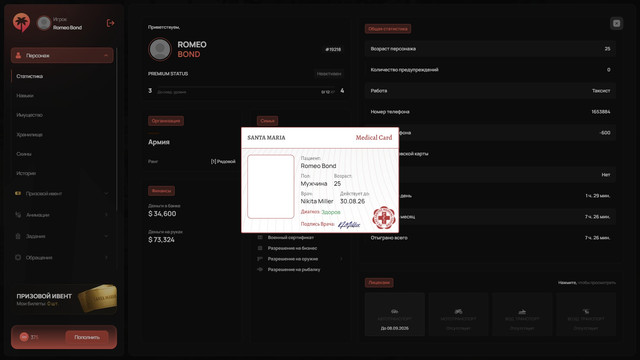Click the medical card photo placeholder
This screenshot has height=360, width=640.
coord(271,187)
